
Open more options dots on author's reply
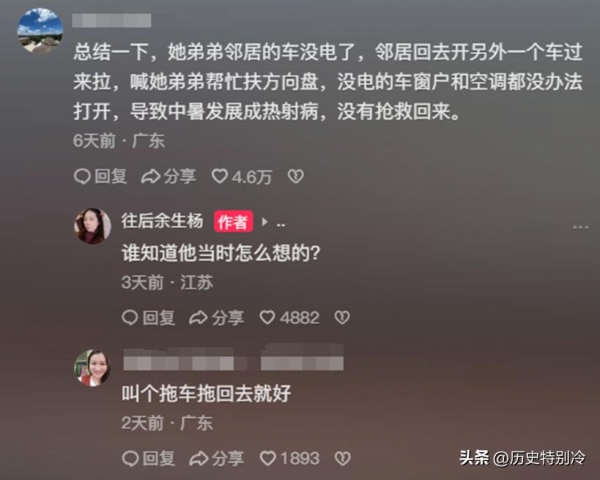[x=580, y=227]
